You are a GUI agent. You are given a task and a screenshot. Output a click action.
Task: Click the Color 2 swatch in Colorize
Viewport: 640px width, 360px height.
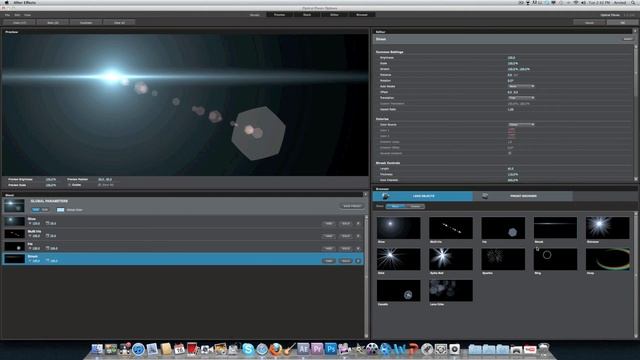pyautogui.click(x=511, y=136)
